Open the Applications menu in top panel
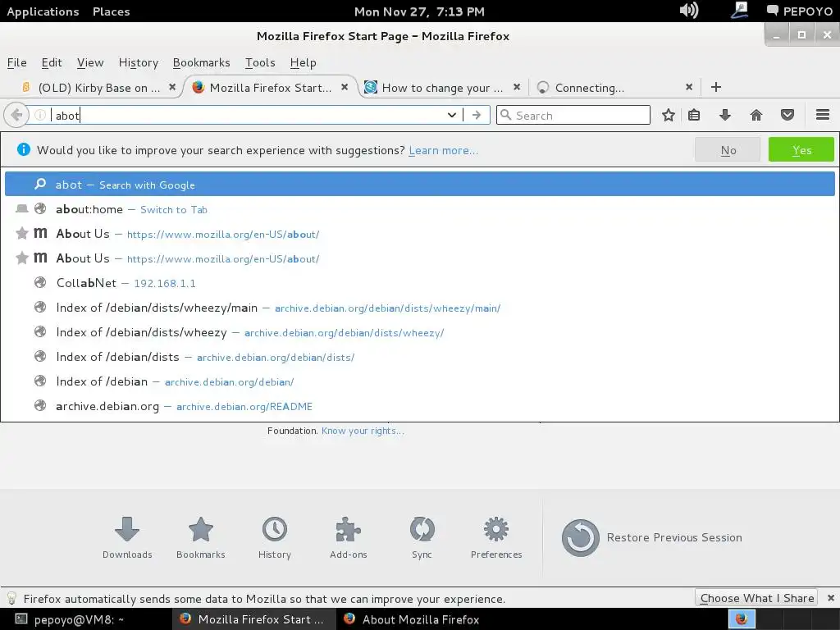840x630 pixels. coord(43,11)
